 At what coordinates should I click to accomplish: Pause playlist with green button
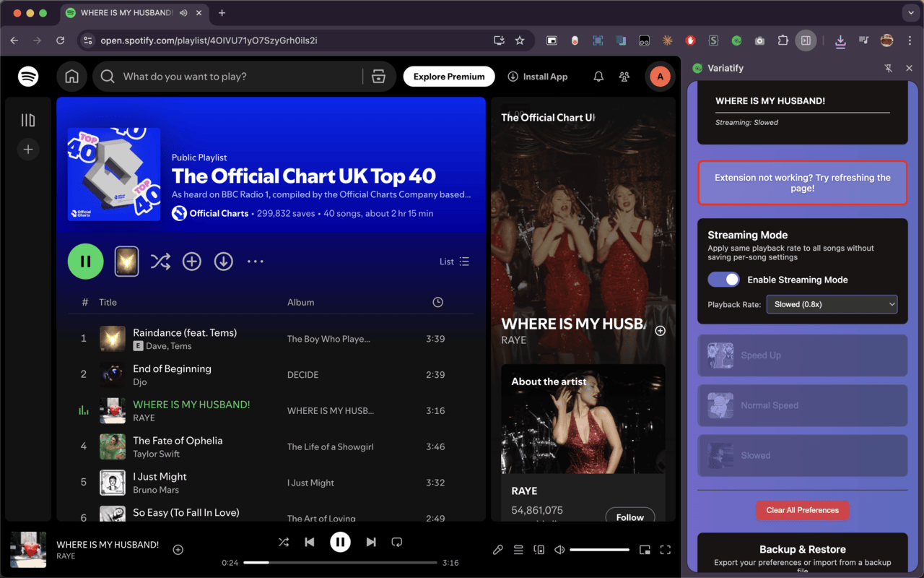click(x=86, y=262)
